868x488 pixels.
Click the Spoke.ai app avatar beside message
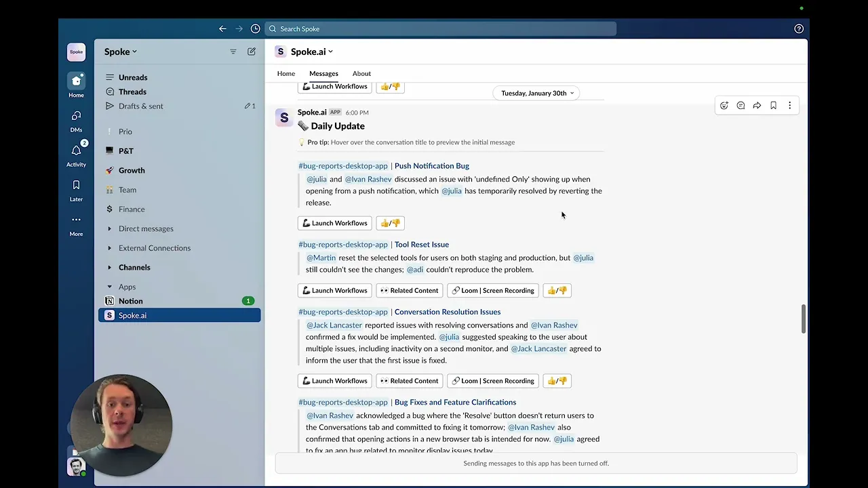(x=284, y=117)
